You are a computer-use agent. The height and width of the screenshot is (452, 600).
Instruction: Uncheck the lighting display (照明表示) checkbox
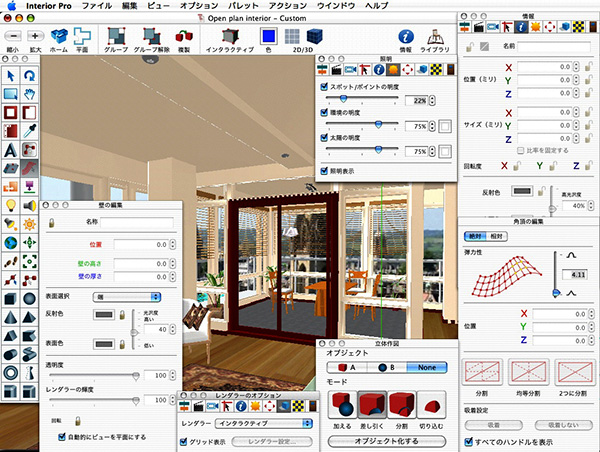tap(324, 171)
